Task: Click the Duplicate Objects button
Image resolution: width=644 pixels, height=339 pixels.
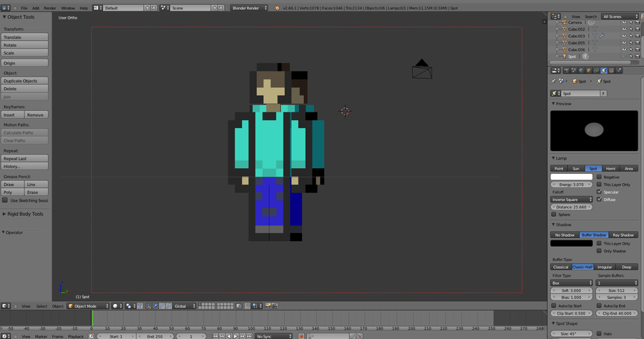Action: pos(24,81)
